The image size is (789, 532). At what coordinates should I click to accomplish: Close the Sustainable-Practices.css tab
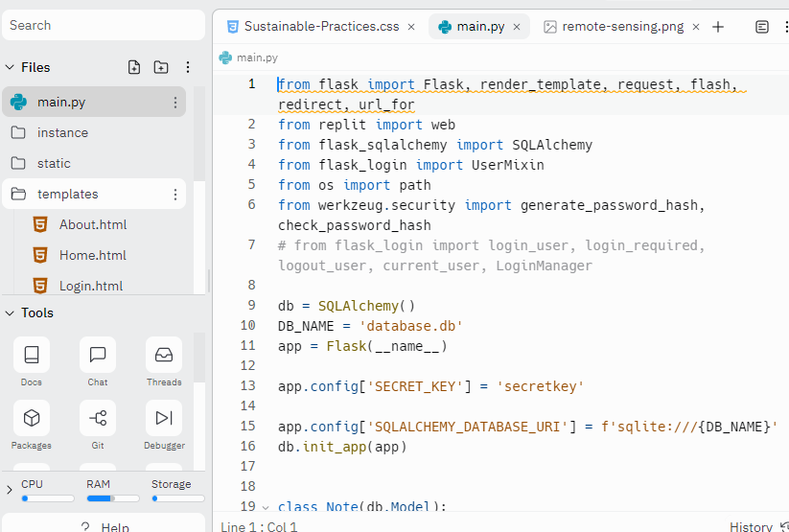[411, 27]
